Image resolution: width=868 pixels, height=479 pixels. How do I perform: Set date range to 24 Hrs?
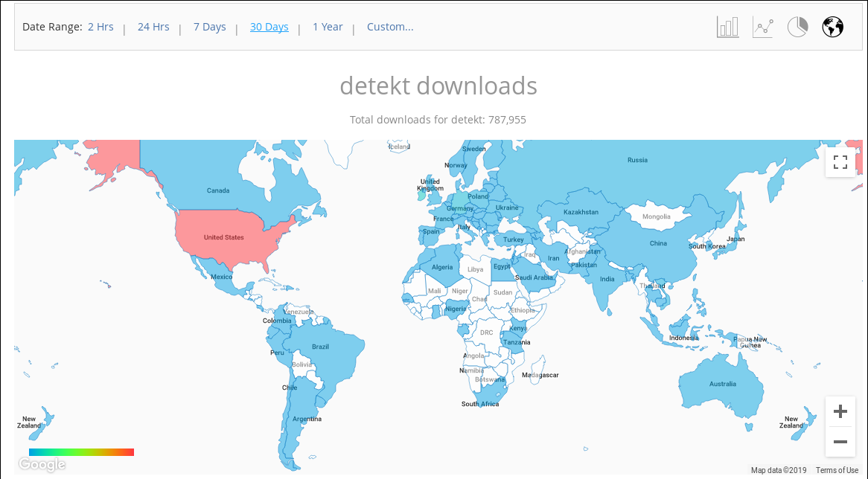pyautogui.click(x=153, y=27)
